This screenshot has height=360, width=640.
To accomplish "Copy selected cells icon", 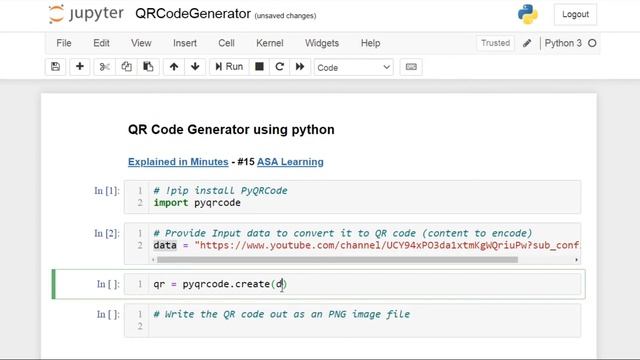I will click(x=127, y=67).
